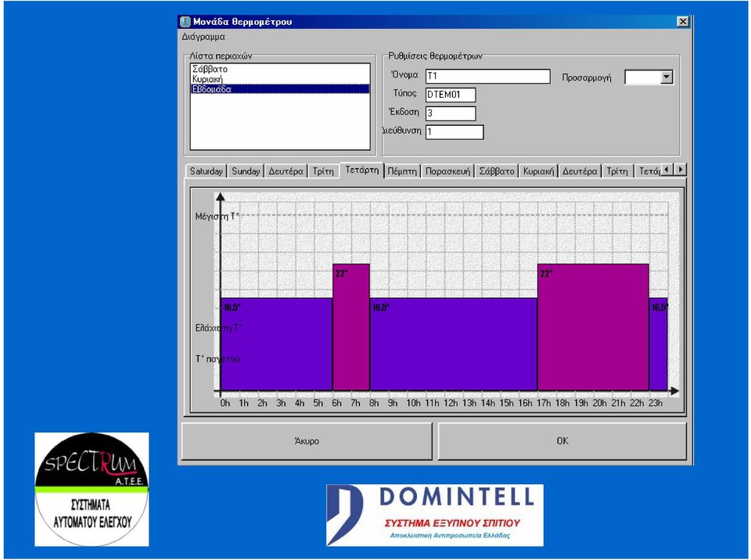Screen dimensions: 751x560
Task: Select the Τετάρτη tab
Action: pos(362,170)
